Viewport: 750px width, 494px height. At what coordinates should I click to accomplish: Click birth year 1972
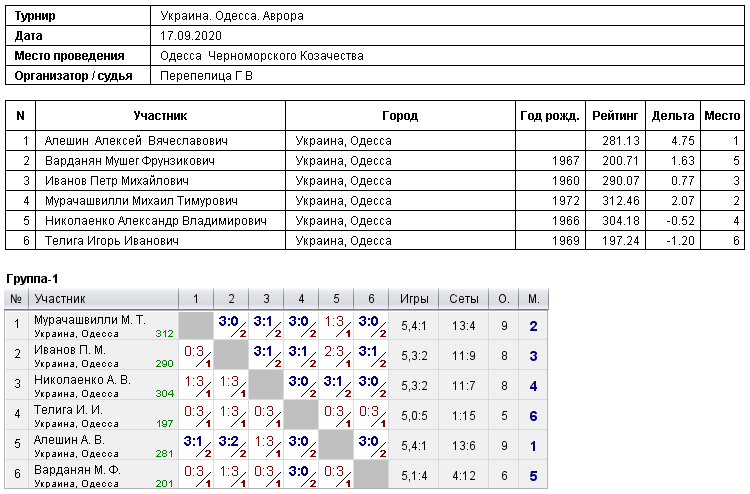566,201
